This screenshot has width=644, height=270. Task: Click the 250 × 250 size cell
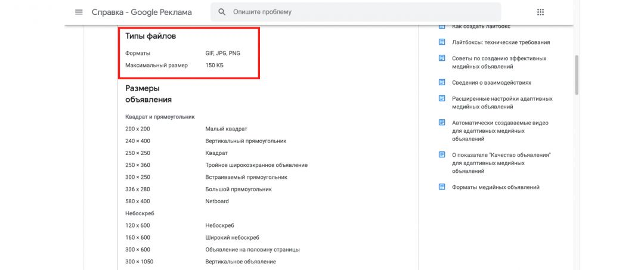[138, 153]
